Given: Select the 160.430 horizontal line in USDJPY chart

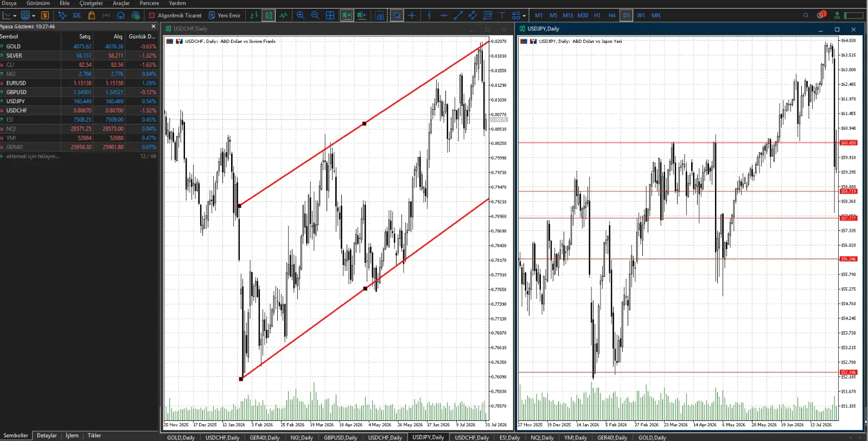Looking at the screenshot, I should 679,143.
